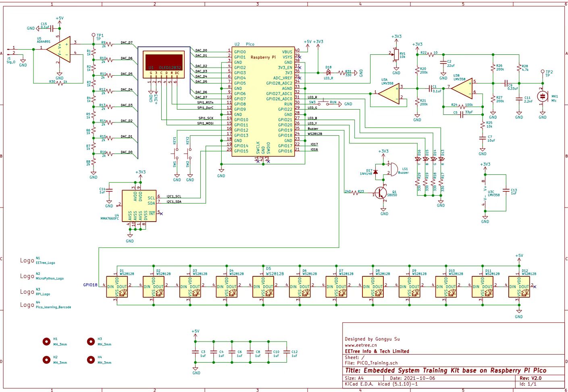
Task: Click the 'Rev: V2.0' field
Action: coord(531,378)
